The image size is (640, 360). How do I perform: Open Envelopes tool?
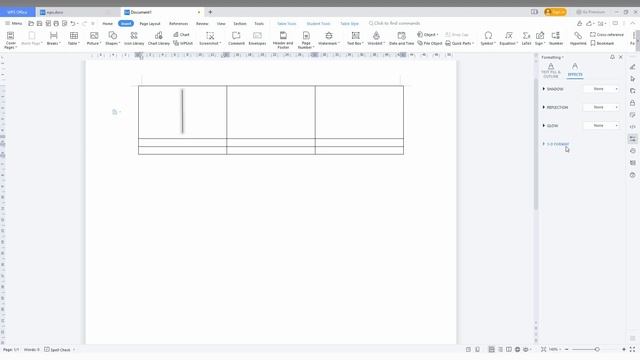(x=257, y=38)
